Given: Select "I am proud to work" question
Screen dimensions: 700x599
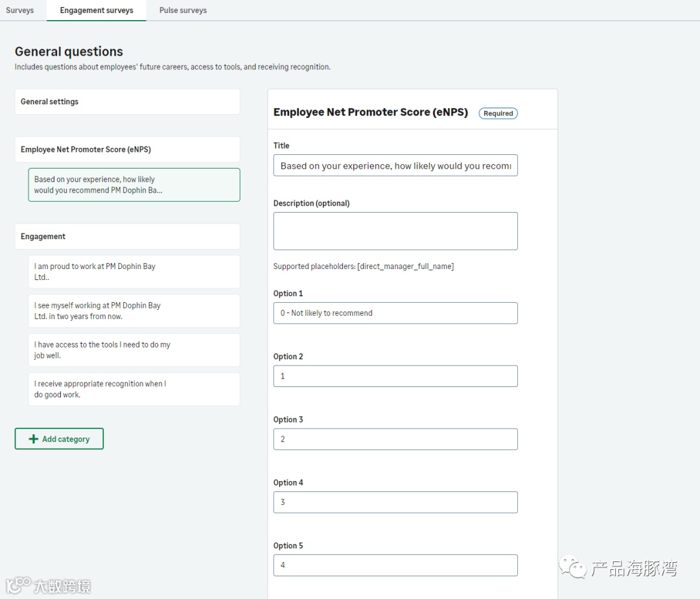Looking at the screenshot, I should coord(134,272).
